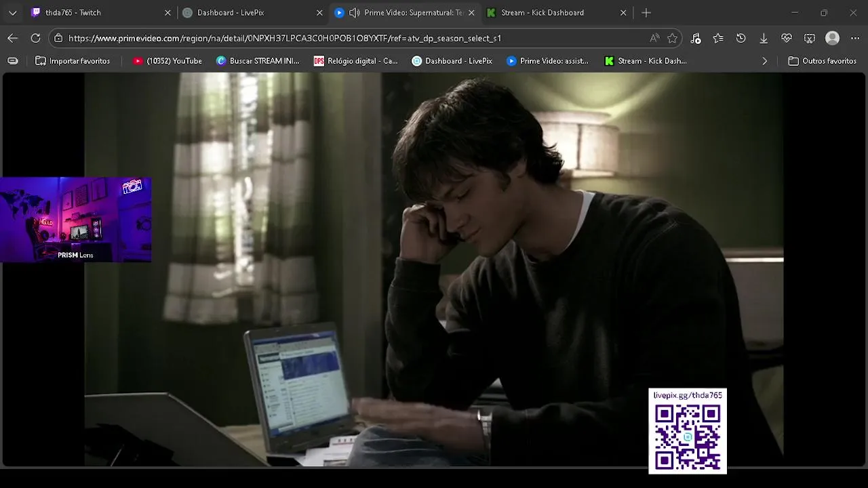Click the livepix.gg/thda765 text label
Viewport: 868px width, 488px height.
(x=688, y=395)
